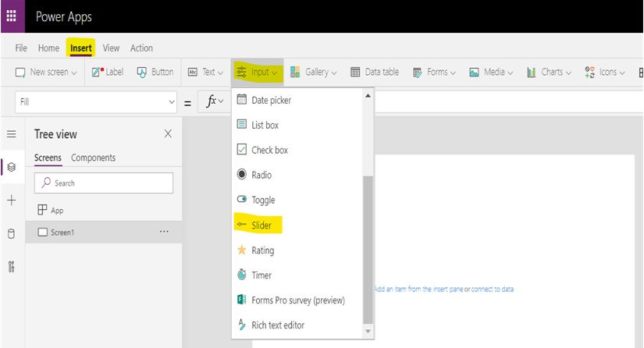Click the fx formula button
Image resolution: width=644 pixels, height=348 pixels.
click(x=215, y=101)
